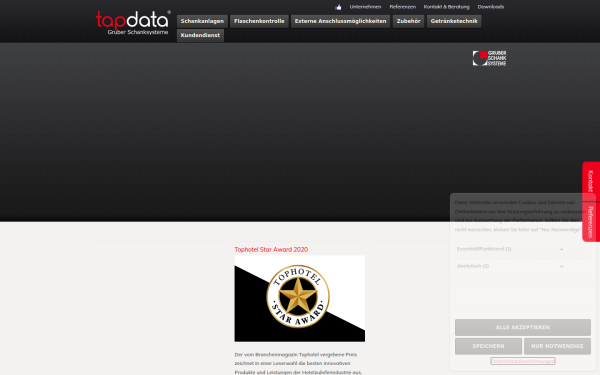Click the Facebook thumbs-up icon

point(338,7)
